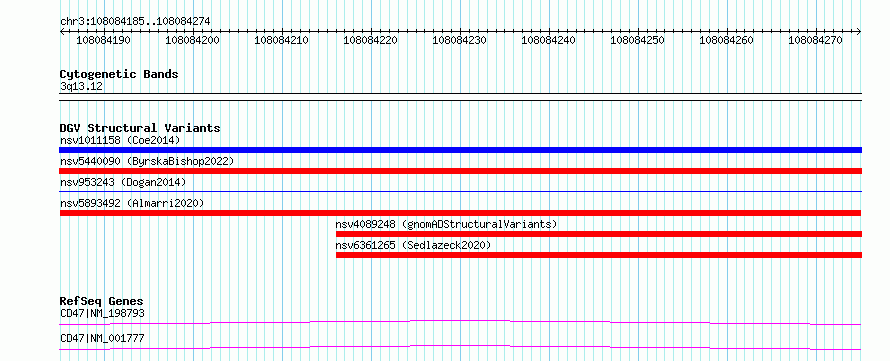Click the red bar for nsv5440090
This screenshot has width=890, height=361.
460,171
